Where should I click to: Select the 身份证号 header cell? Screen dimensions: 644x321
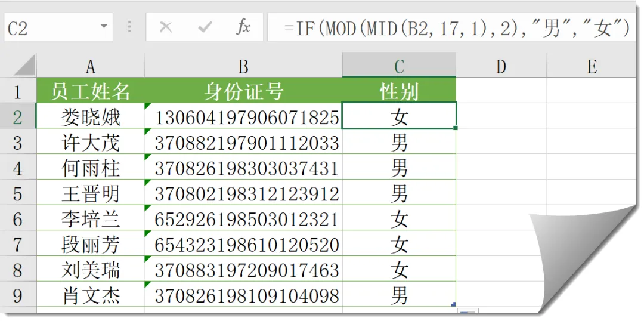click(x=243, y=91)
